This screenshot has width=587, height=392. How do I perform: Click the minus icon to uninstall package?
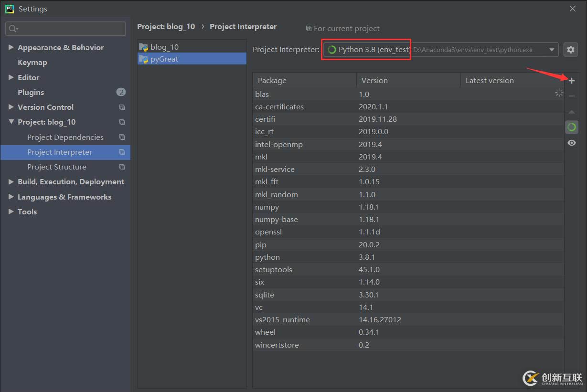(571, 96)
